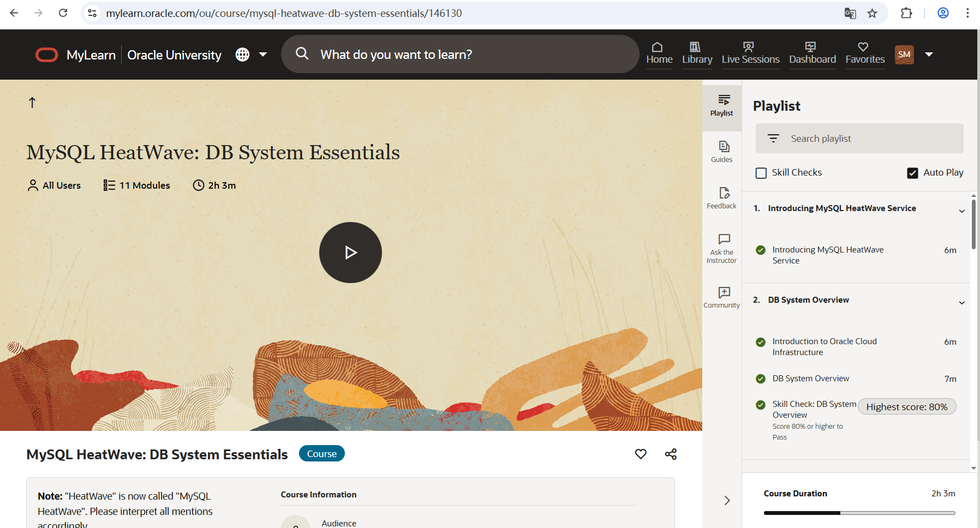Open the language globe selector
This screenshot has width=980, height=528.
242,55
